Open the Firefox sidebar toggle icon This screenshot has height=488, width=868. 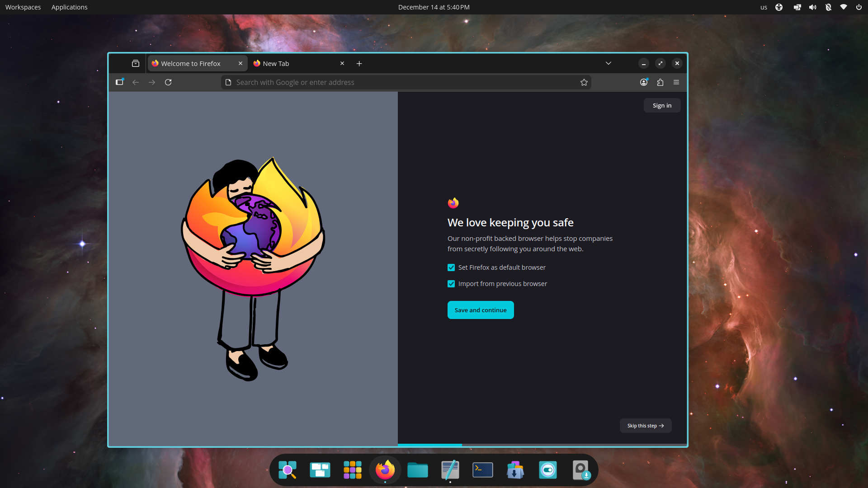click(x=119, y=82)
